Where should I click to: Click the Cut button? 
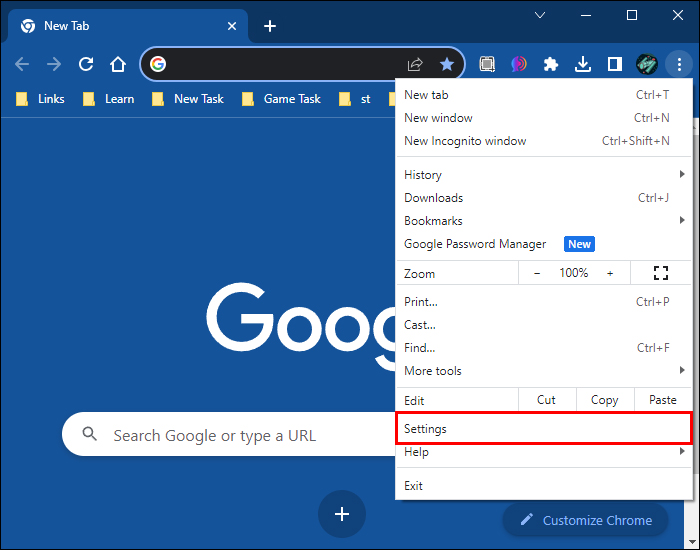(x=547, y=400)
